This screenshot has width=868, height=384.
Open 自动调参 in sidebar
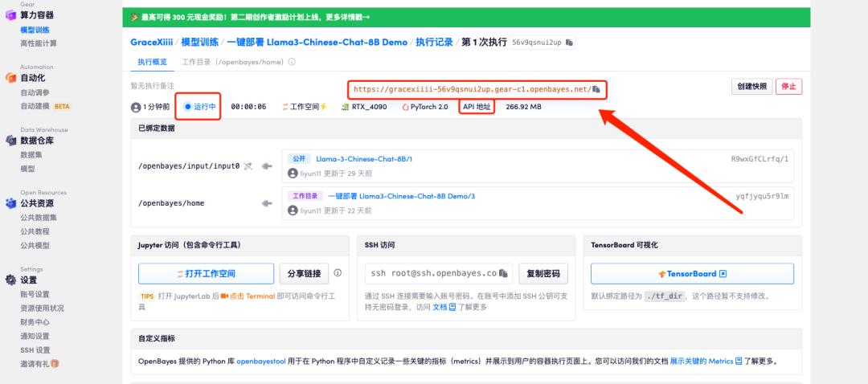pos(35,92)
